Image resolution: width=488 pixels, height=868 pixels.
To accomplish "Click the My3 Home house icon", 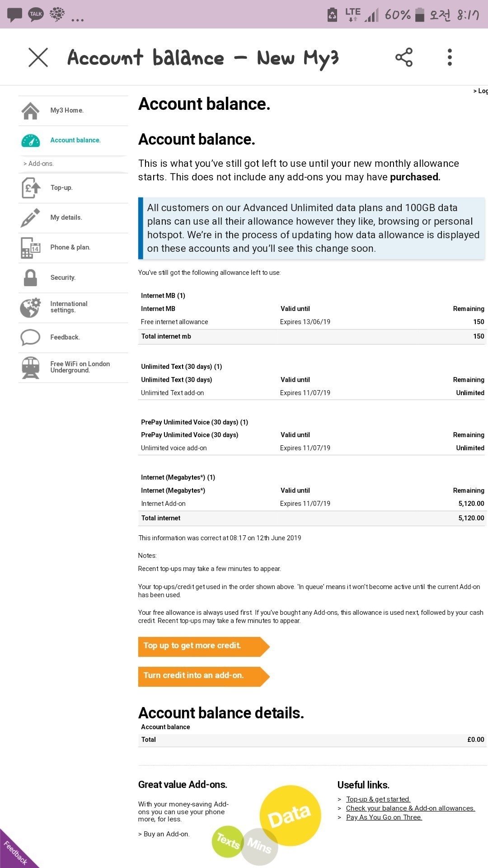I will tap(30, 111).
